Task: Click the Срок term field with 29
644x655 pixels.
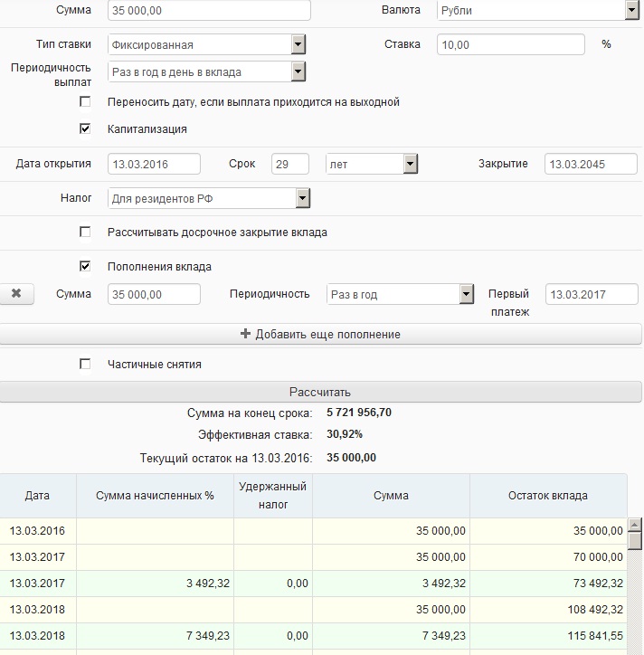Action: click(x=290, y=164)
